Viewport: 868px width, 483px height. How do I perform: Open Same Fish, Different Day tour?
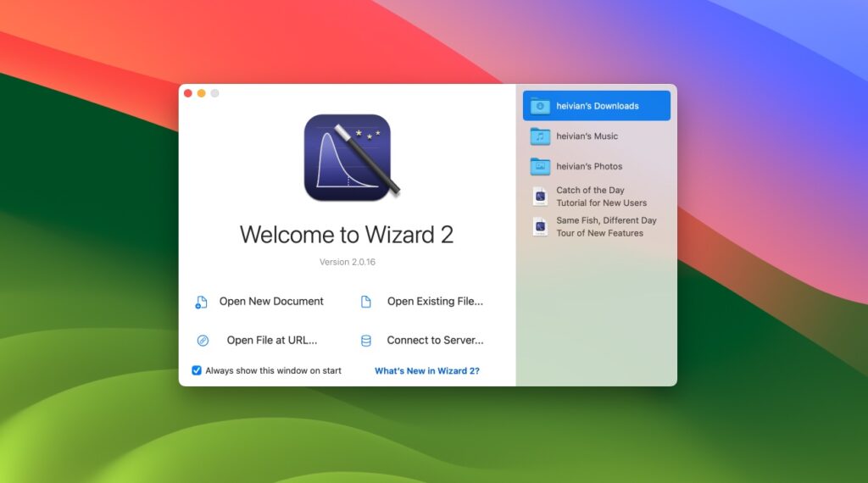coord(597,227)
